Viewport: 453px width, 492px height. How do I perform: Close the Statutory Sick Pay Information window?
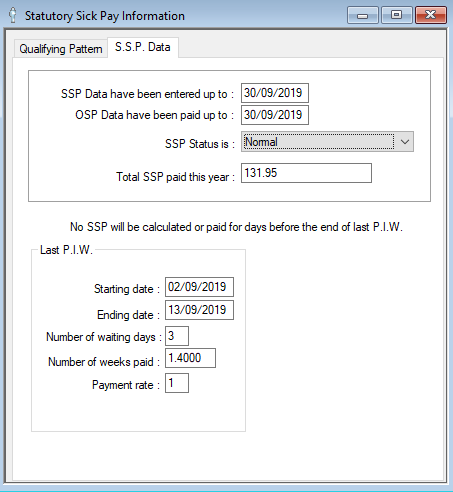(x=431, y=15)
